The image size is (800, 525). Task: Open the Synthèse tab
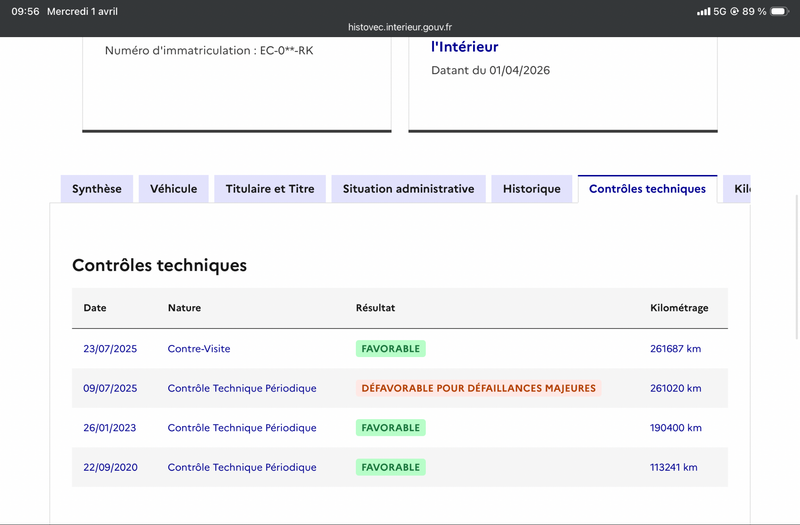coord(97,189)
